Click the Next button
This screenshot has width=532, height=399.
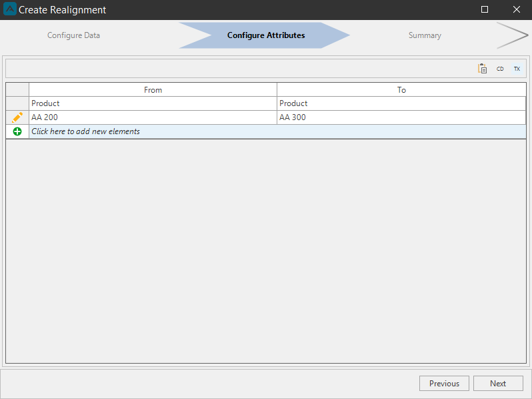(x=498, y=384)
